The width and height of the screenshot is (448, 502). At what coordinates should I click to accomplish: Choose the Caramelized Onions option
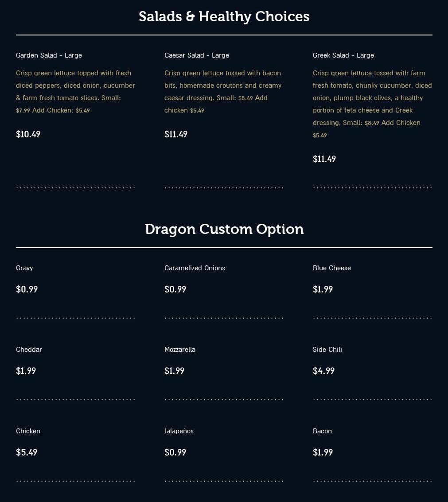pos(195,268)
